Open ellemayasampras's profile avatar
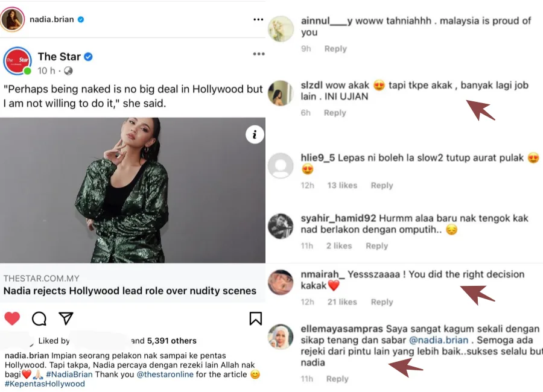 pos(281,337)
